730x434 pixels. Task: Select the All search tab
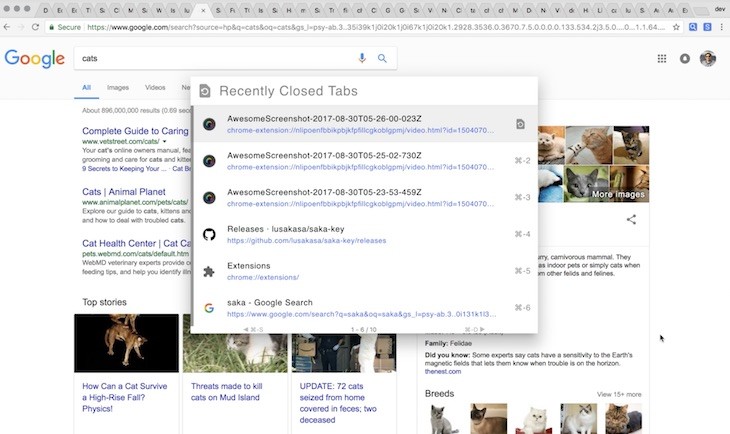coord(87,88)
